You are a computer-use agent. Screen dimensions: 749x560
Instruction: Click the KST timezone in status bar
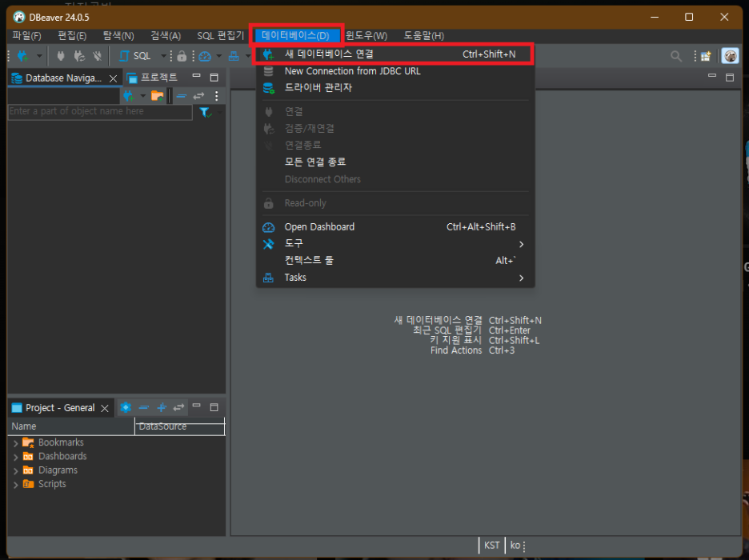coord(491,546)
